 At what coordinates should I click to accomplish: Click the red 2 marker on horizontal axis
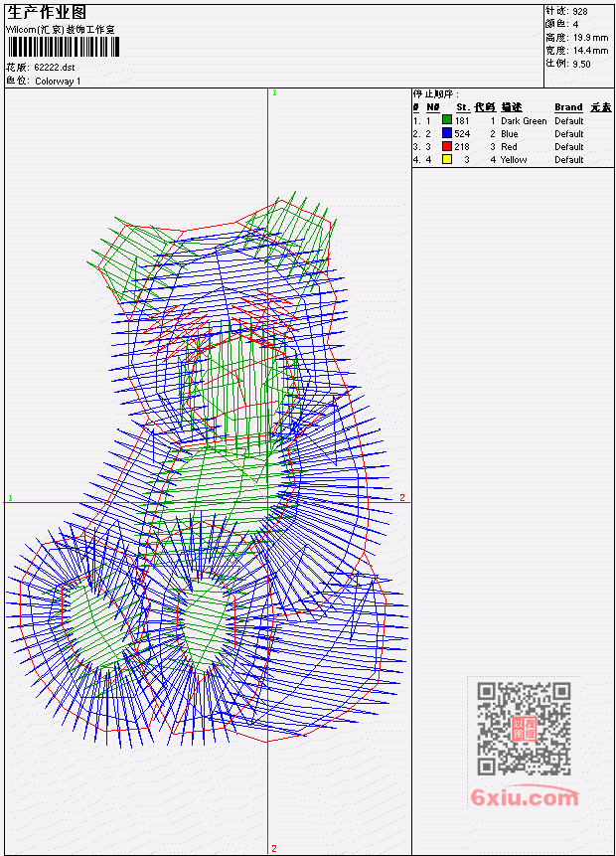(402, 497)
